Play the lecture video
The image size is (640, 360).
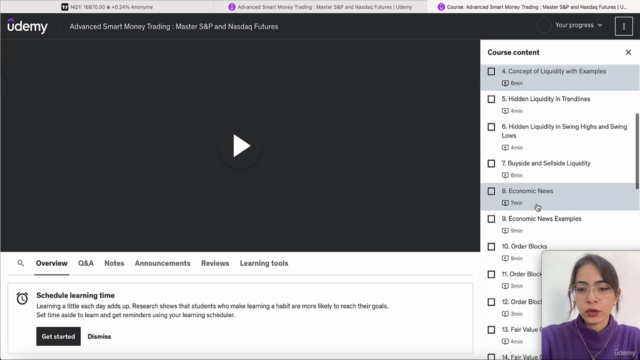click(x=240, y=146)
